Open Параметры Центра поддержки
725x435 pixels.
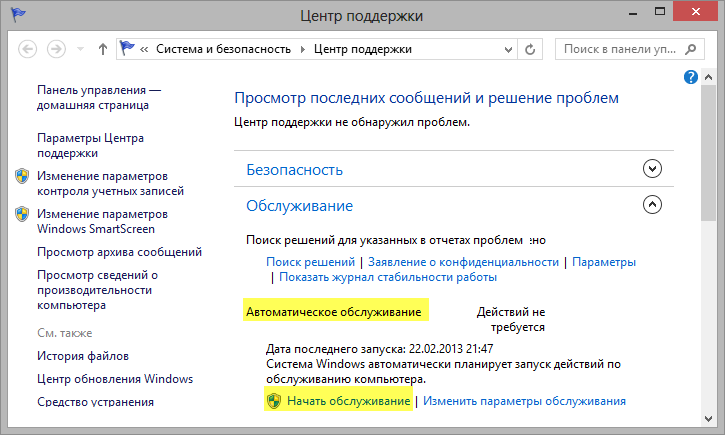90,145
